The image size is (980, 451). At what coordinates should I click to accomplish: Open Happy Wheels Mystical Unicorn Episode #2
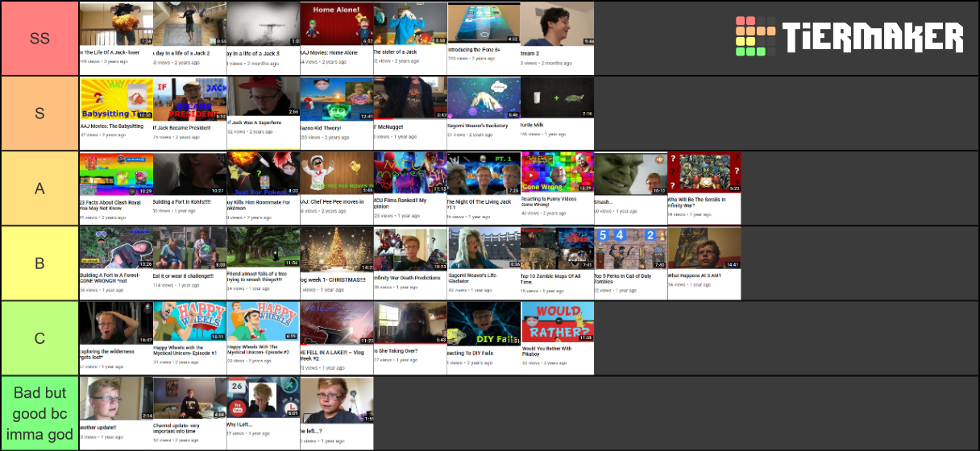(264, 337)
